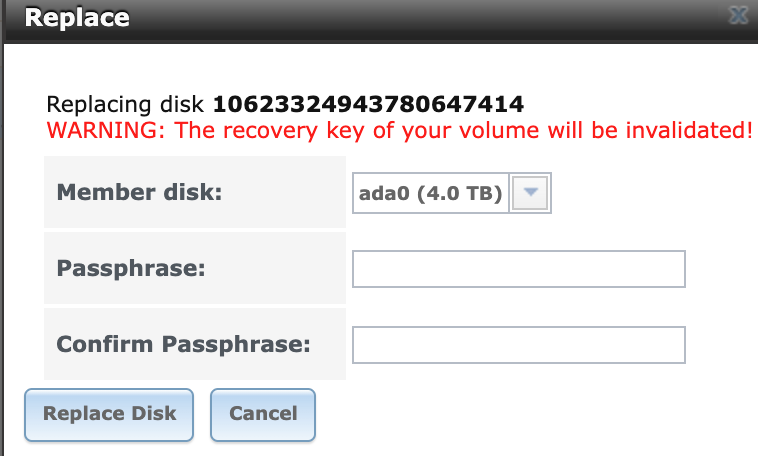
Task: Click the red recovery key warning text
Action: coord(399,130)
